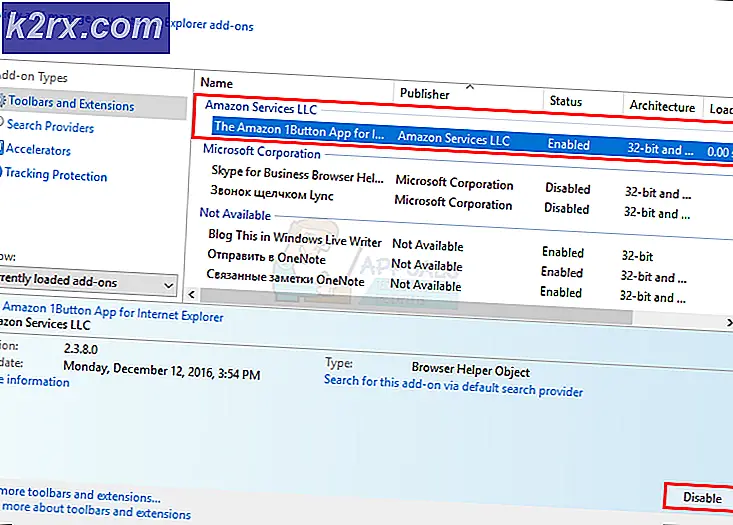Select Search Providers add-on type
The height and width of the screenshot is (525, 733).
(50, 126)
